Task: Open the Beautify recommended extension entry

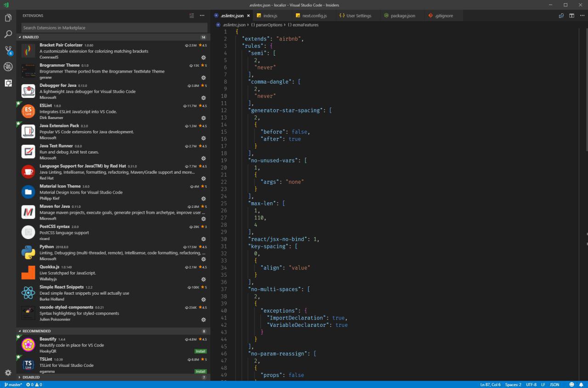Action: pos(113,345)
